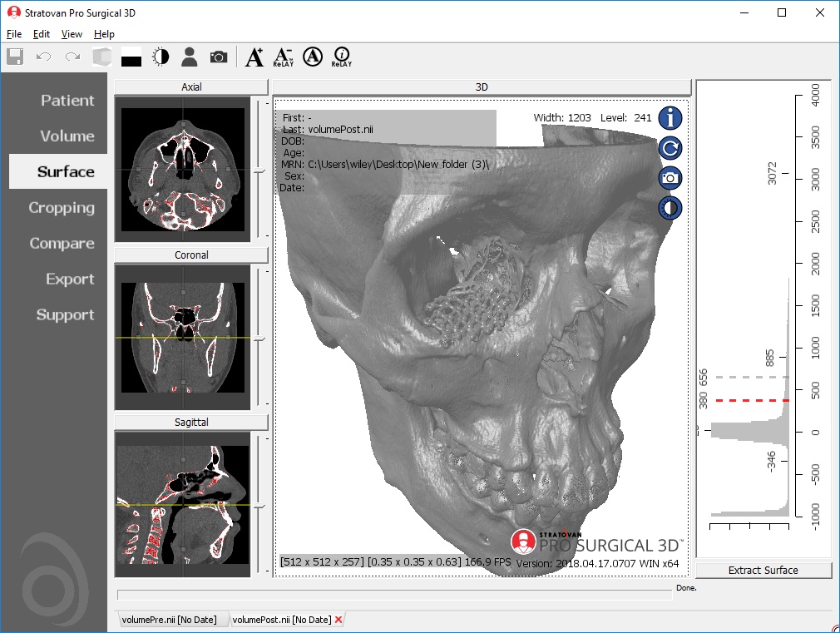The image size is (840, 633).
Task: Click the circled A icon in toolbar
Action: pos(313,57)
